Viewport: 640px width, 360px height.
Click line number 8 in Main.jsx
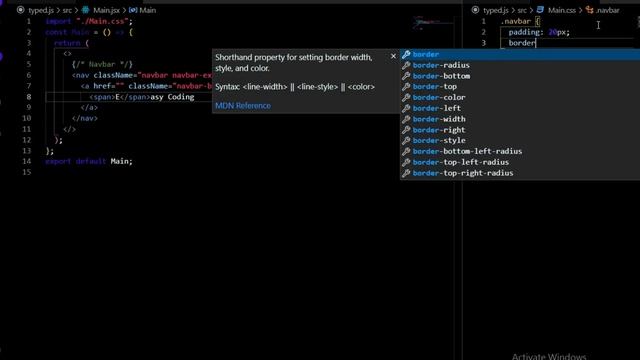coord(29,97)
